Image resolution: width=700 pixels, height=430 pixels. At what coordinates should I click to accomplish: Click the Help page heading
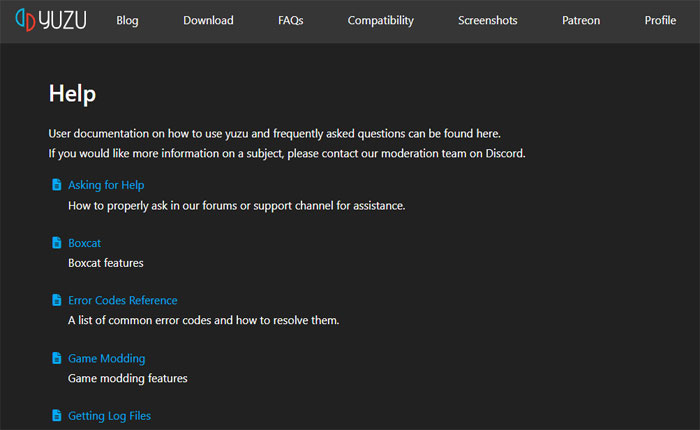pyautogui.click(x=72, y=94)
